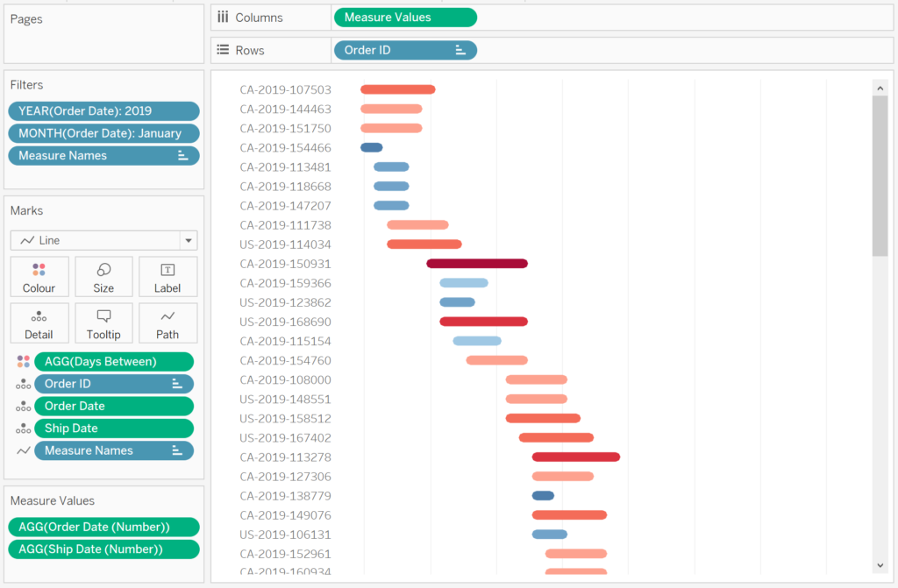The height and width of the screenshot is (588, 898).
Task: Open the mark type dropdown arrow
Action: pos(189,240)
